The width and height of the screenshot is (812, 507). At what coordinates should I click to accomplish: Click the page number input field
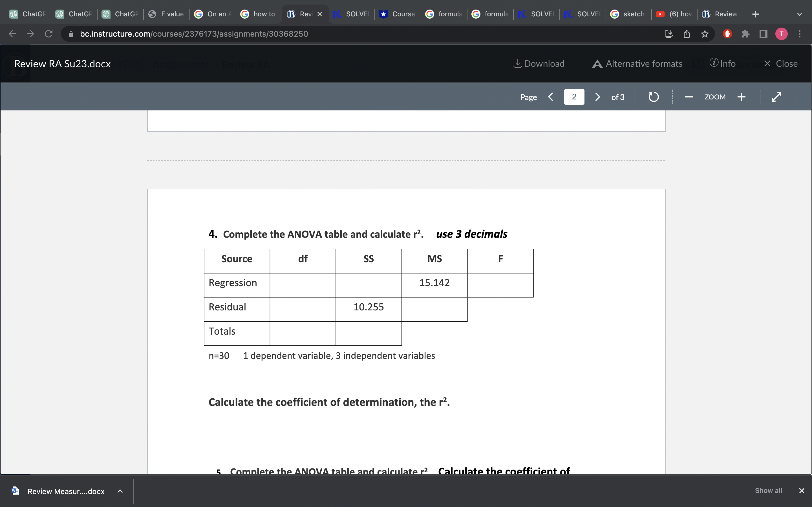[574, 97]
